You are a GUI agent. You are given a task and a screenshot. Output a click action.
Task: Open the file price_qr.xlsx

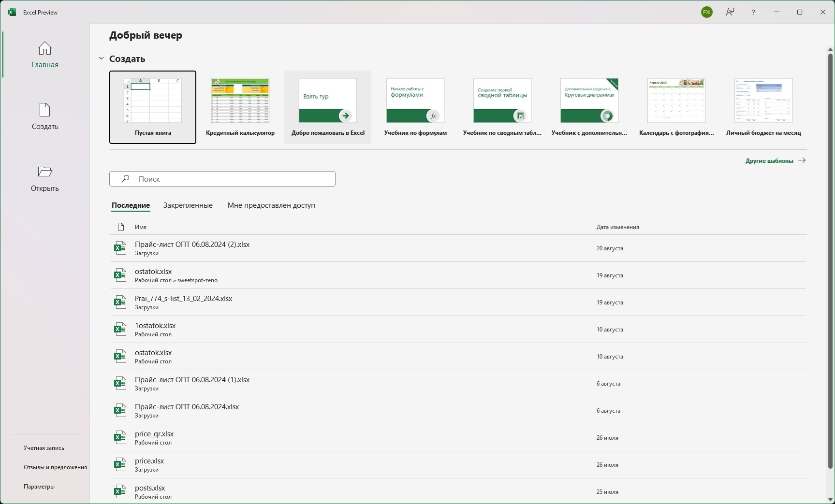coord(458,438)
